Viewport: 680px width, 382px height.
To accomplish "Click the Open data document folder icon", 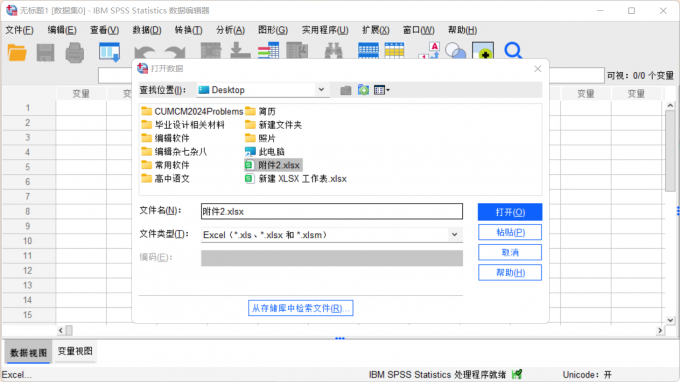I will pyautogui.click(x=17, y=52).
